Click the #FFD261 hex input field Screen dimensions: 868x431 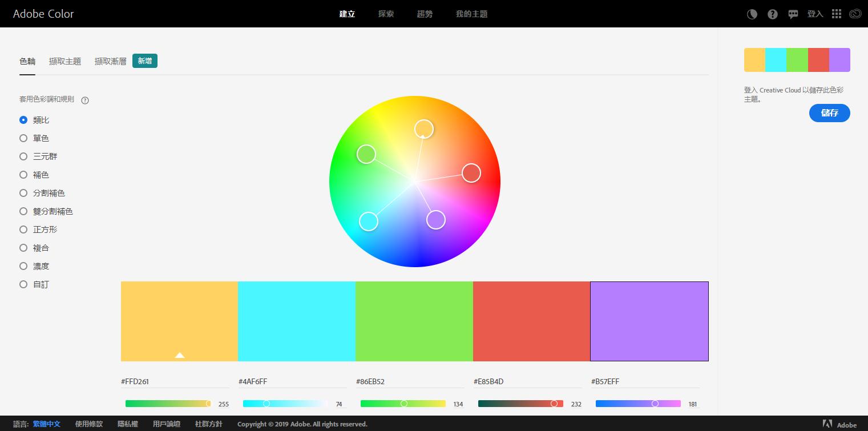(175, 381)
